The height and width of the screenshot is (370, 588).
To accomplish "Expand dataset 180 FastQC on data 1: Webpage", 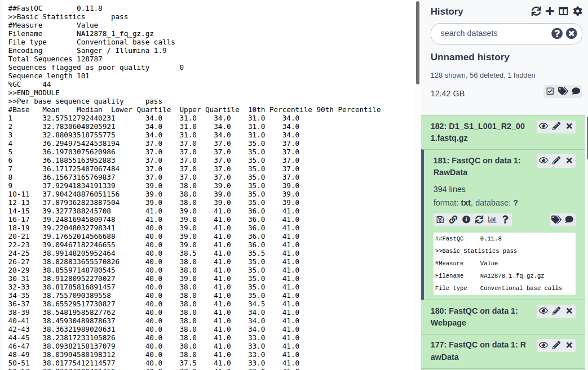I will point(474,317).
